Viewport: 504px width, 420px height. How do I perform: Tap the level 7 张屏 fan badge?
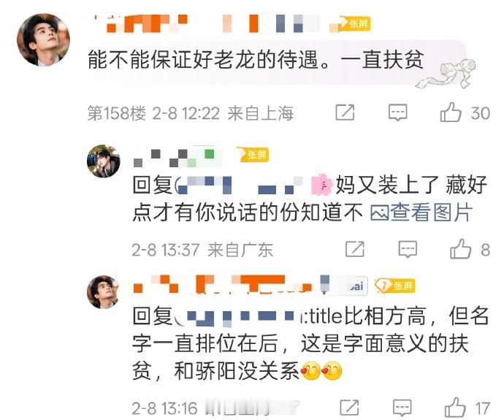coord(395,286)
